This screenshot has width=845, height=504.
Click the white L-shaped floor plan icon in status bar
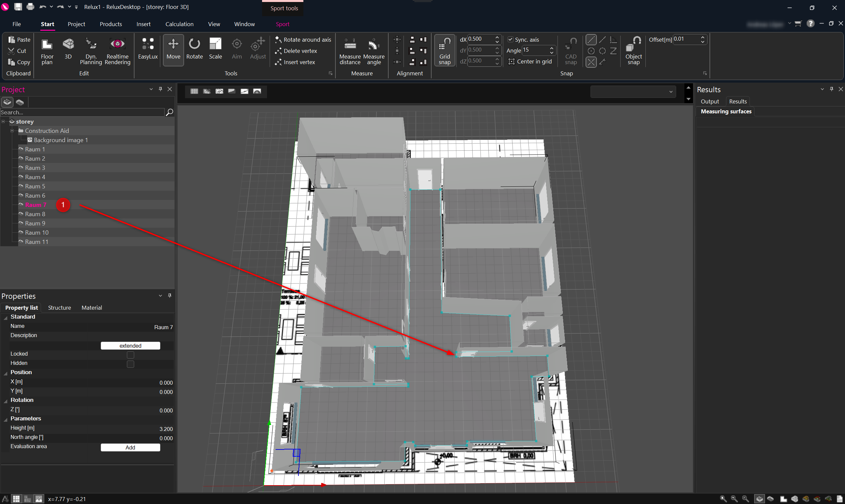click(783, 499)
